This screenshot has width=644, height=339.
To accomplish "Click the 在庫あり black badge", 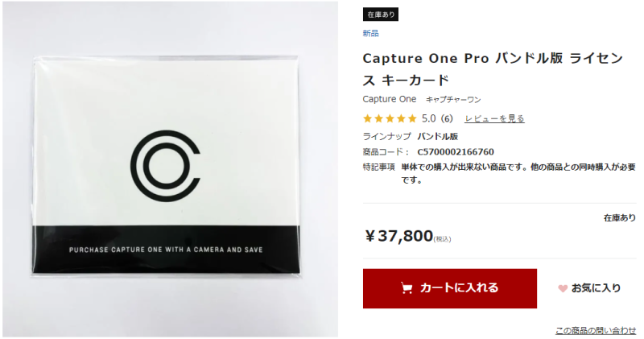I will click(381, 14).
